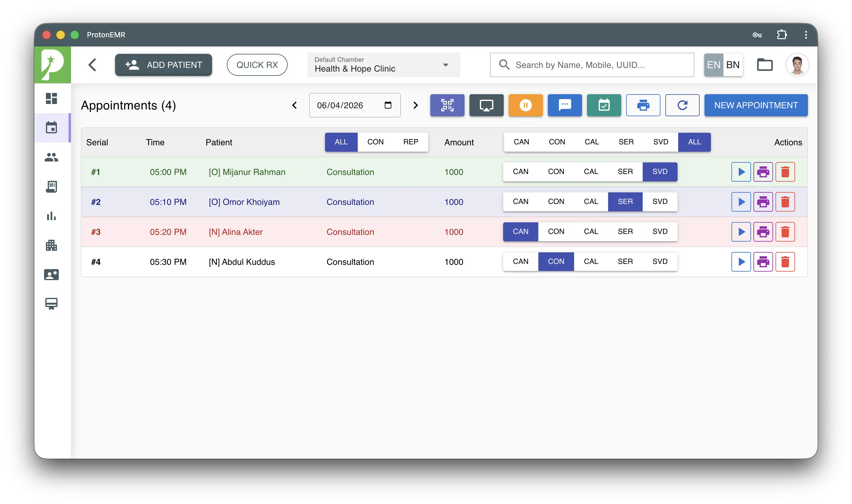Set Abdul Kuddus status to CON
Image resolution: width=852 pixels, height=504 pixels.
tap(556, 262)
